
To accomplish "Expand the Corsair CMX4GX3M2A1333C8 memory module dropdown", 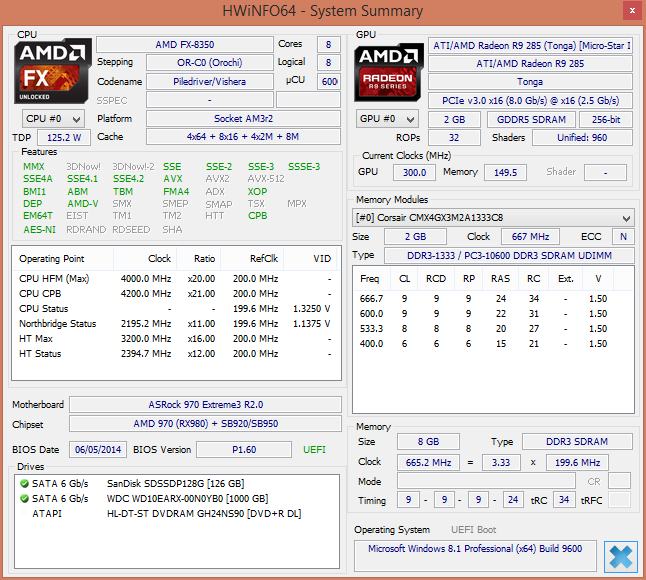I will [x=493, y=218].
